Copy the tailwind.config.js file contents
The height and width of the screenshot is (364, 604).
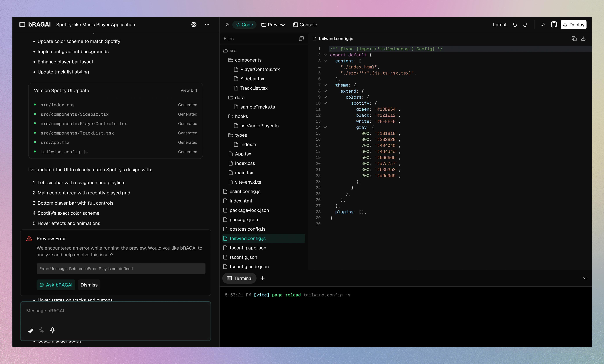pos(574,39)
